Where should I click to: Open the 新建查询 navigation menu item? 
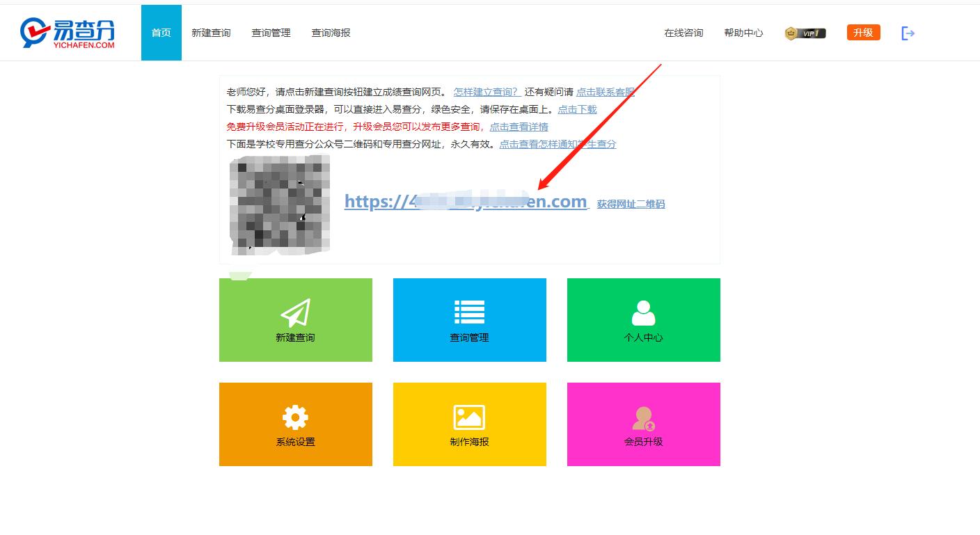[x=211, y=32]
